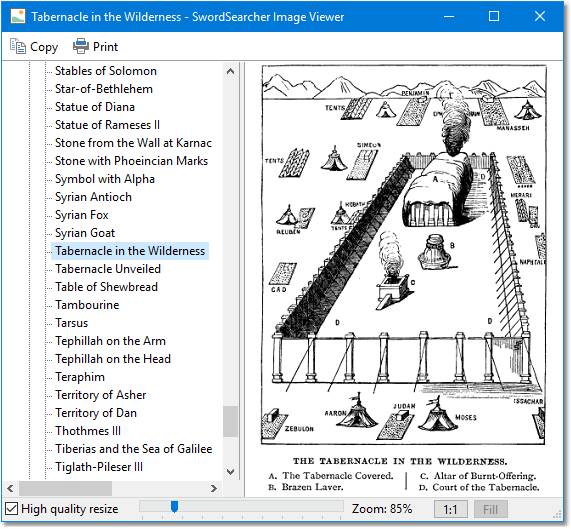The width and height of the screenshot is (571, 529).
Task: Click the Image Viewer app icon in title bar
Action: click(x=18, y=16)
